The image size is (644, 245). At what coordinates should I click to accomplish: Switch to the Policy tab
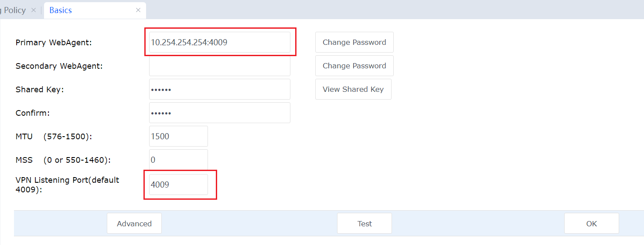(14, 10)
